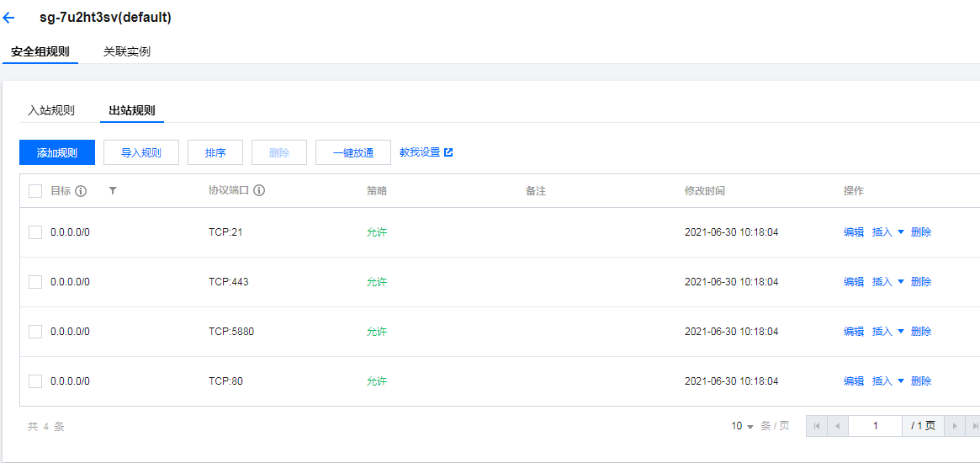Select the TCP:5880 rule checkbox

(x=35, y=332)
